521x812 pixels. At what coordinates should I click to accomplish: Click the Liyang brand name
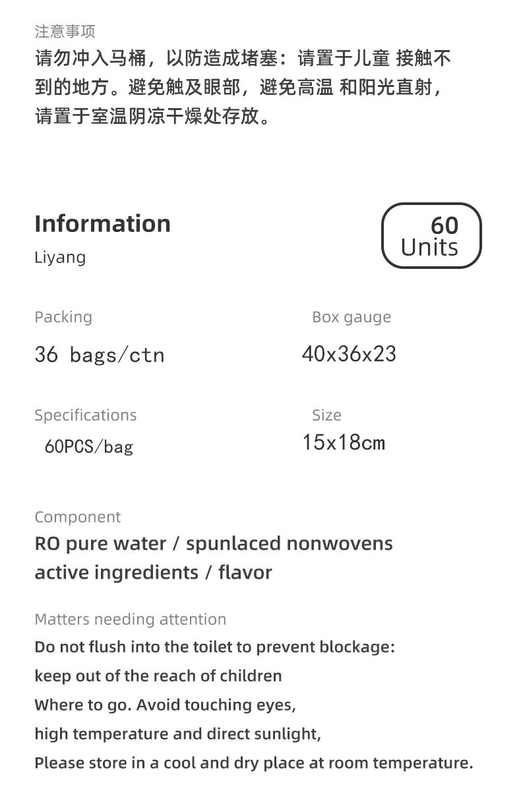(60, 257)
